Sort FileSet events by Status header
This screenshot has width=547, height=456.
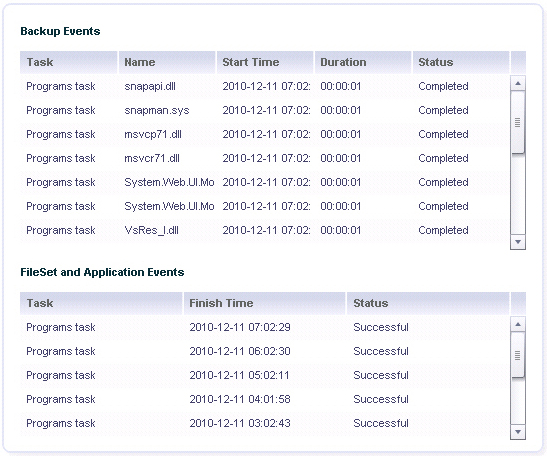pos(428,303)
